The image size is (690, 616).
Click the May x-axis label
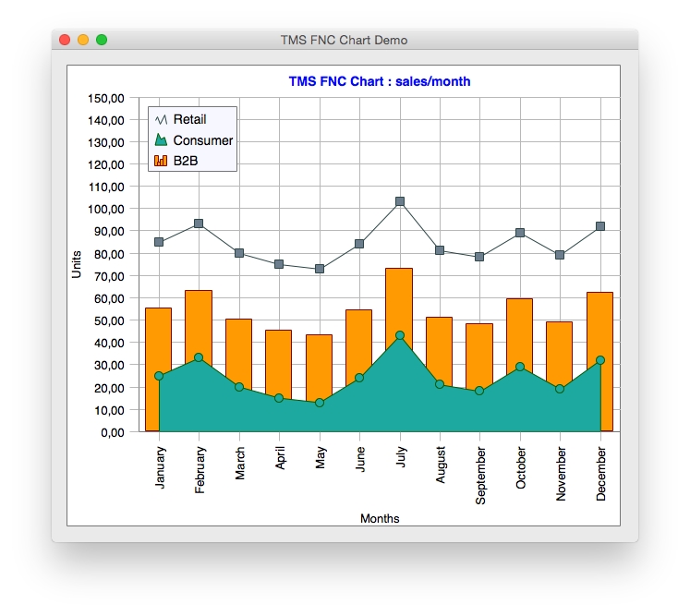[321, 457]
